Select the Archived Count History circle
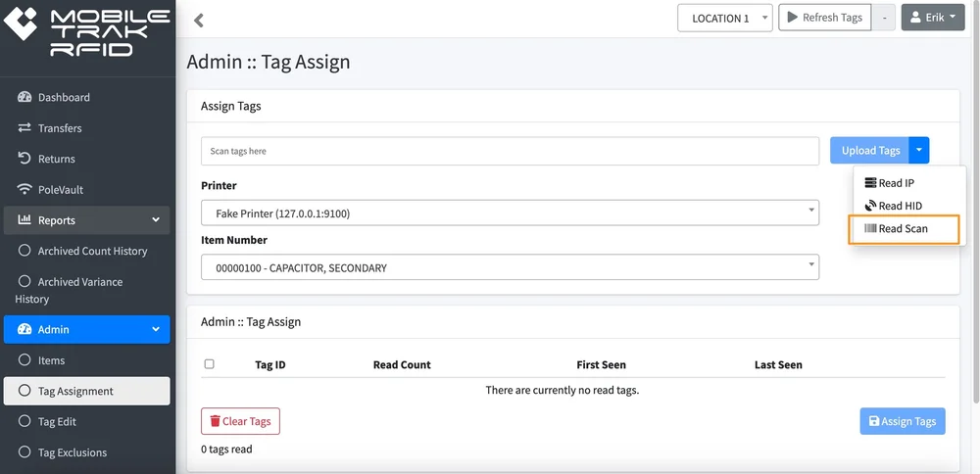The image size is (980, 474). (x=24, y=251)
